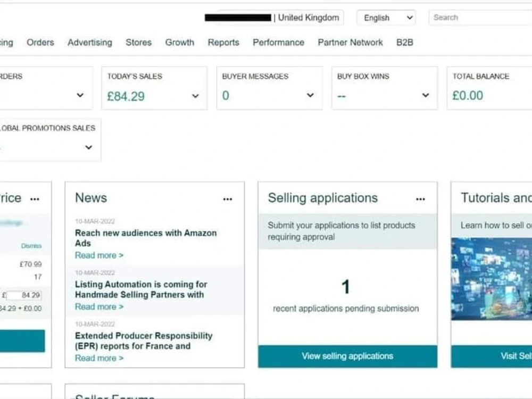Expand the Today's Sales dropdown
Image resolution: width=532 pixels, height=399 pixels.
[195, 96]
